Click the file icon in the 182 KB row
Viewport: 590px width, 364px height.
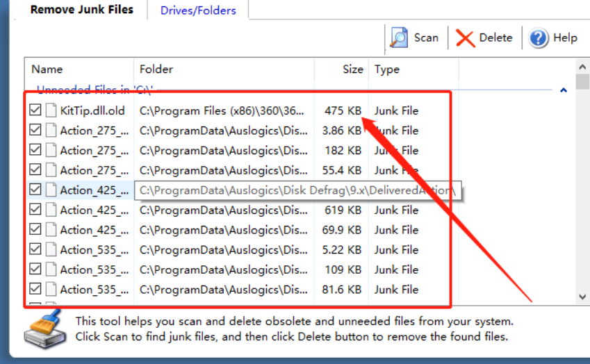[x=51, y=151]
